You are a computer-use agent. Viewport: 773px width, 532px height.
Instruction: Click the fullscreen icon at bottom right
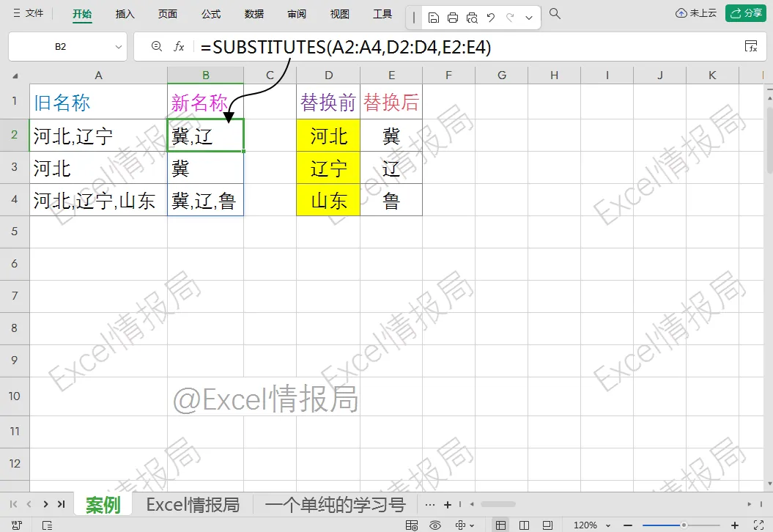click(758, 525)
